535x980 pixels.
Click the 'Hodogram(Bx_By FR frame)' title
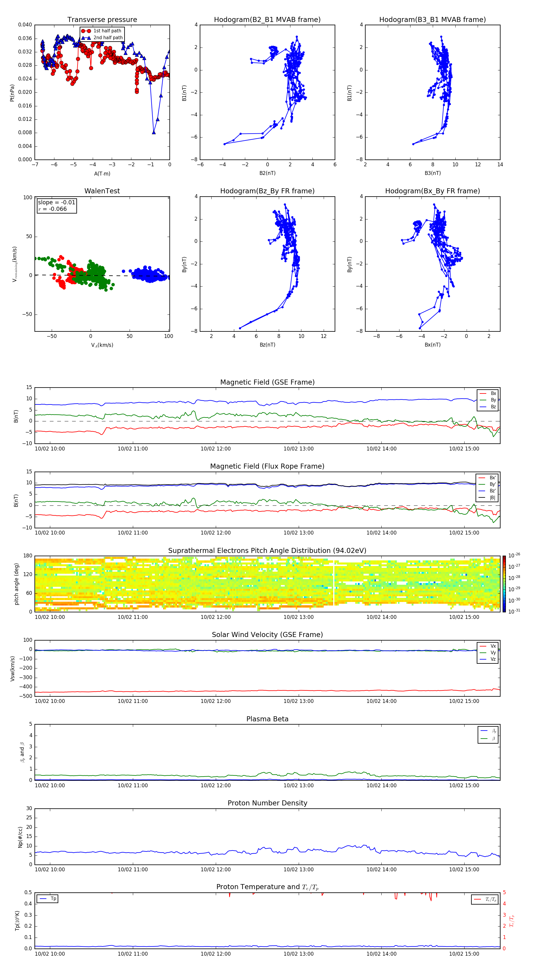tap(432, 191)
